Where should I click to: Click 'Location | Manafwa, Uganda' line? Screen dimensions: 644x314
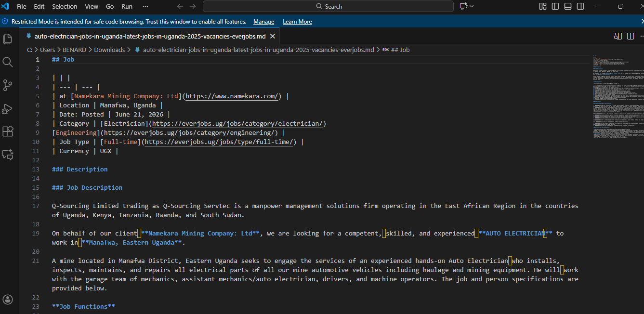pyautogui.click(x=107, y=105)
